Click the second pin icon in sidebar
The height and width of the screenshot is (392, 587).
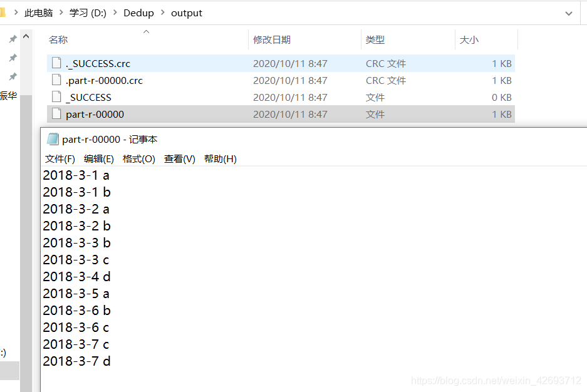(x=13, y=58)
